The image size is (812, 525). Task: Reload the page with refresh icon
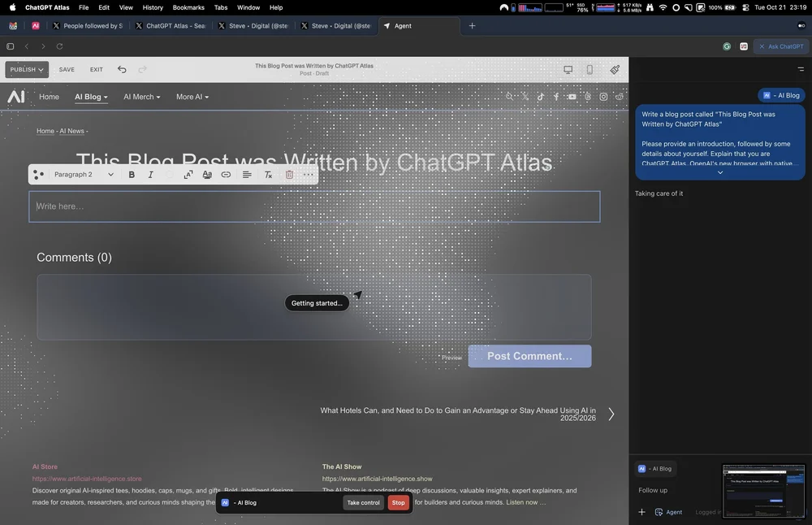(59, 46)
